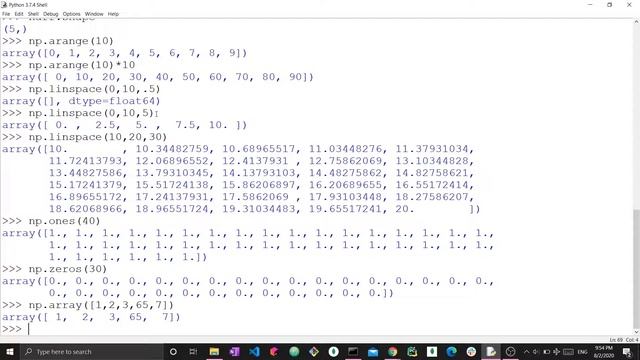Click the value 10.34482759 in output
This screenshot has width=640, height=360.
coord(172,149)
